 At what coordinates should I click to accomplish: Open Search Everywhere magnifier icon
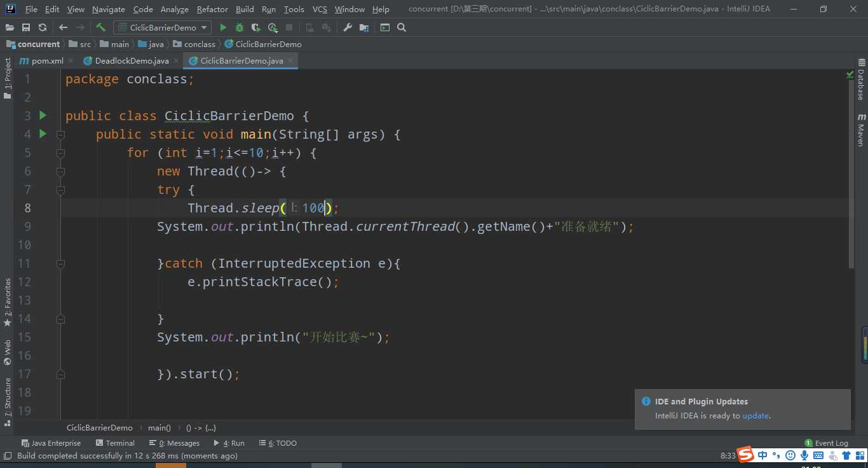(x=402, y=27)
